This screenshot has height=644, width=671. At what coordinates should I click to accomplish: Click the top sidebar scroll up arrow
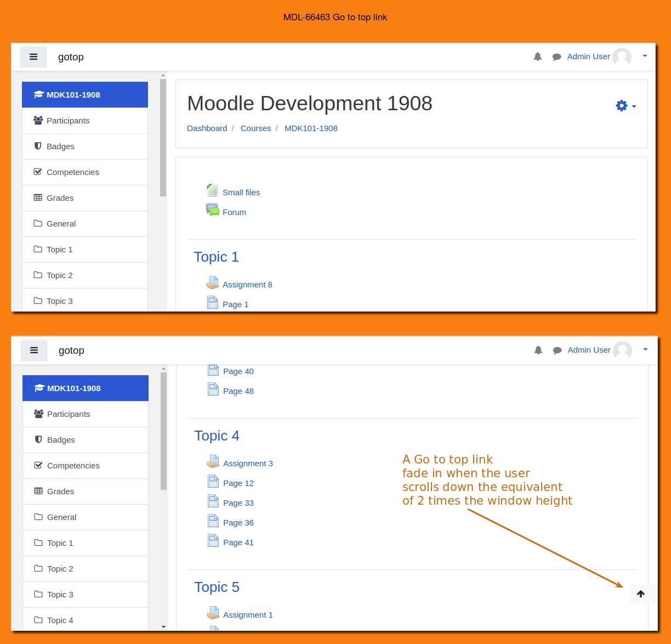point(163,75)
